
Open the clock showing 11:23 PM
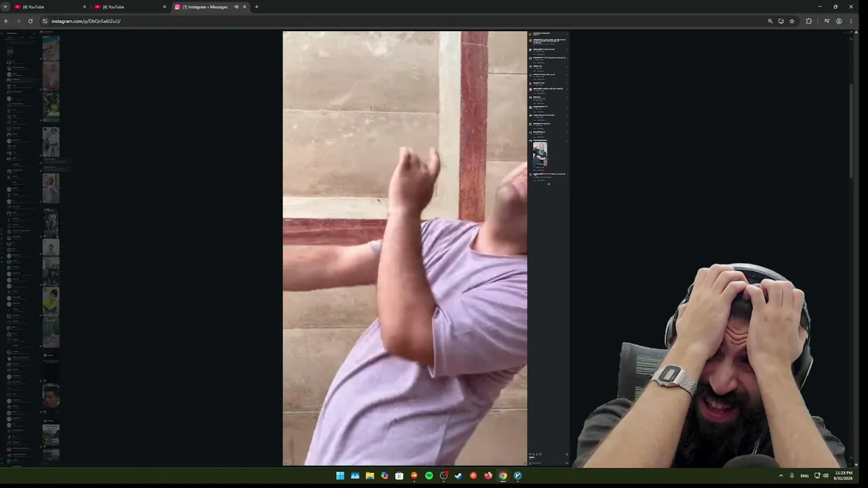pyautogui.click(x=844, y=476)
